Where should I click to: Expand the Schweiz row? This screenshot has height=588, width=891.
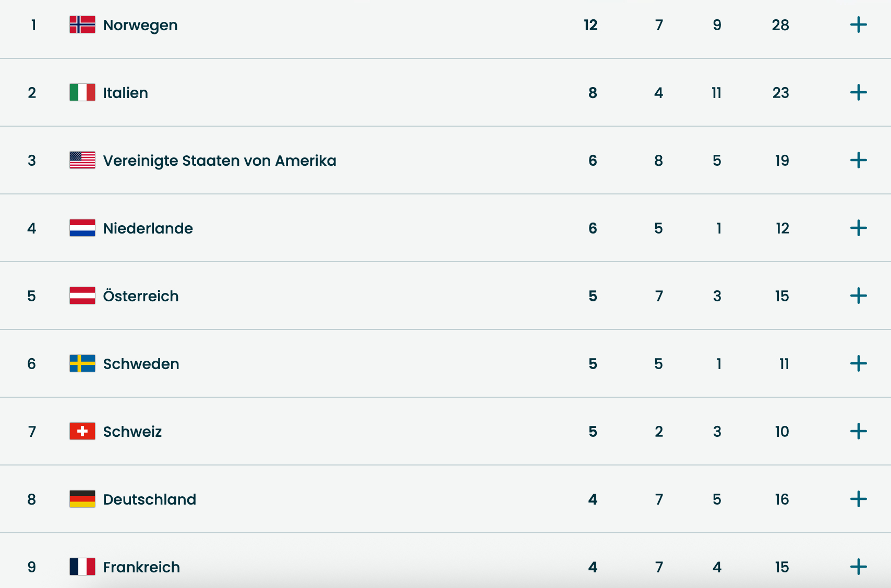pyautogui.click(x=858, y=432)
